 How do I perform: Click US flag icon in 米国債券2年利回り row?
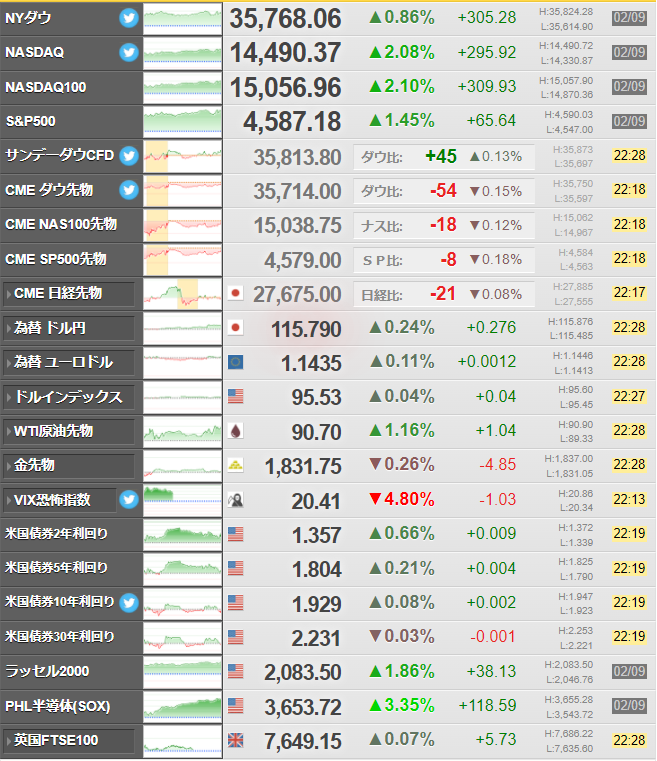(x=236, y=534)
